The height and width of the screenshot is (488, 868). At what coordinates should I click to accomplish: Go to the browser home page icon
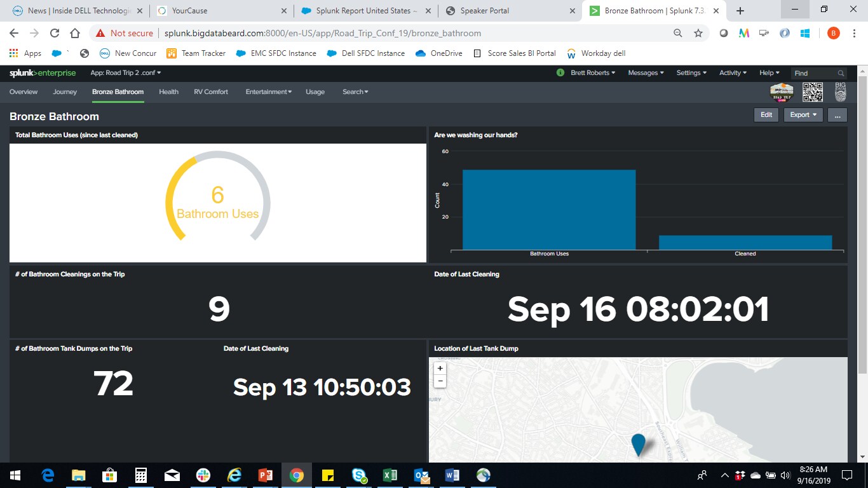click(75, 33)
